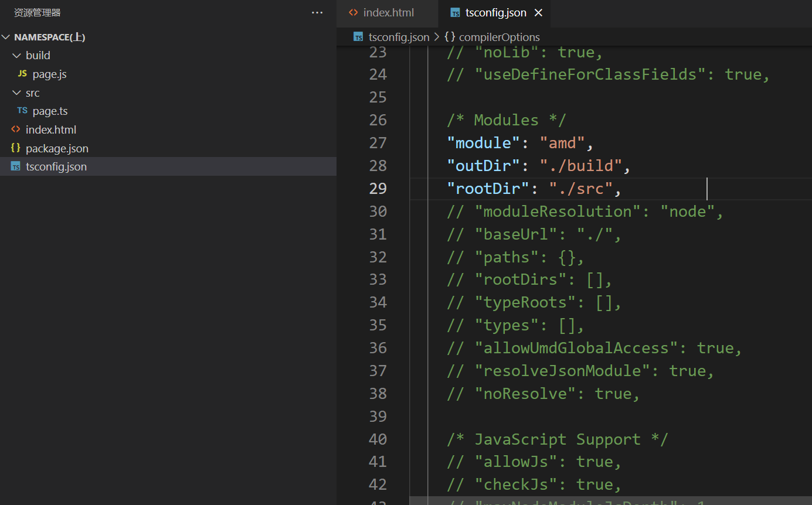Click the commented "resolveJsonModule" line
Screen dimensions: 812x505
click(580, 371)
